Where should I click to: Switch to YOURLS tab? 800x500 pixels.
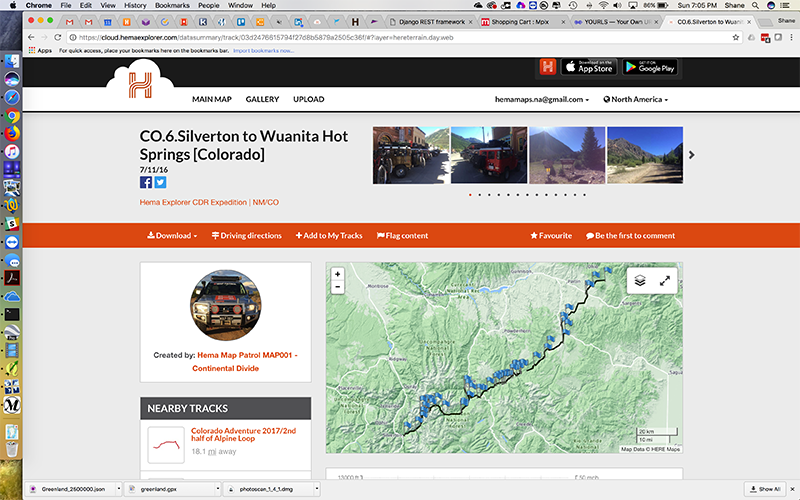[x=615, y=22]
